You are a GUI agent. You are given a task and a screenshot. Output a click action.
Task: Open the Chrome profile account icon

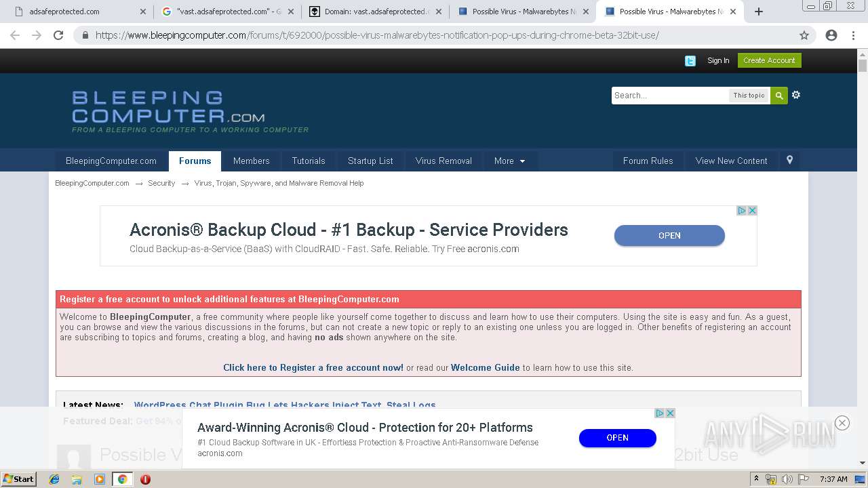tap(831, 35)
